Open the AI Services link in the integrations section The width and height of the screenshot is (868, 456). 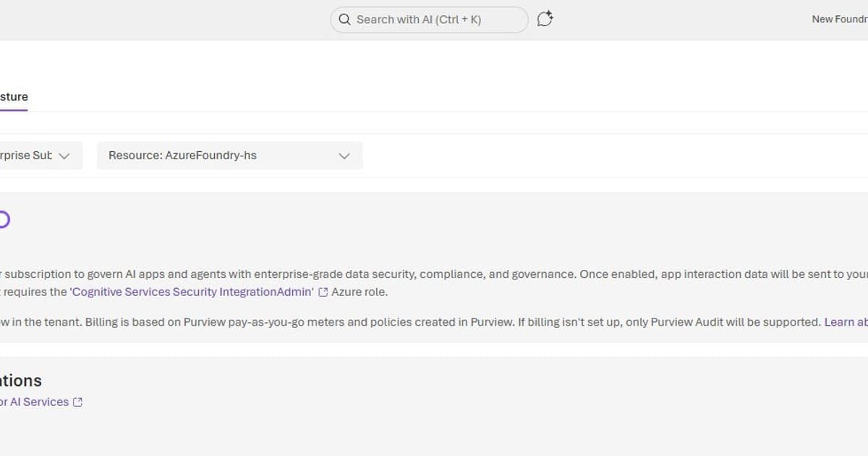click(38, 402)
